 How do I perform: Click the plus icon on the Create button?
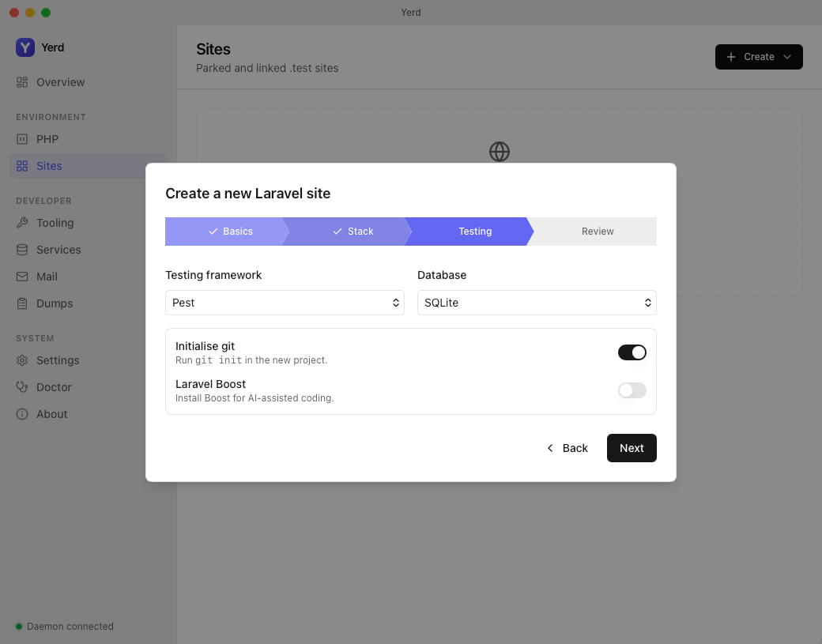click(x=731, y=57)
